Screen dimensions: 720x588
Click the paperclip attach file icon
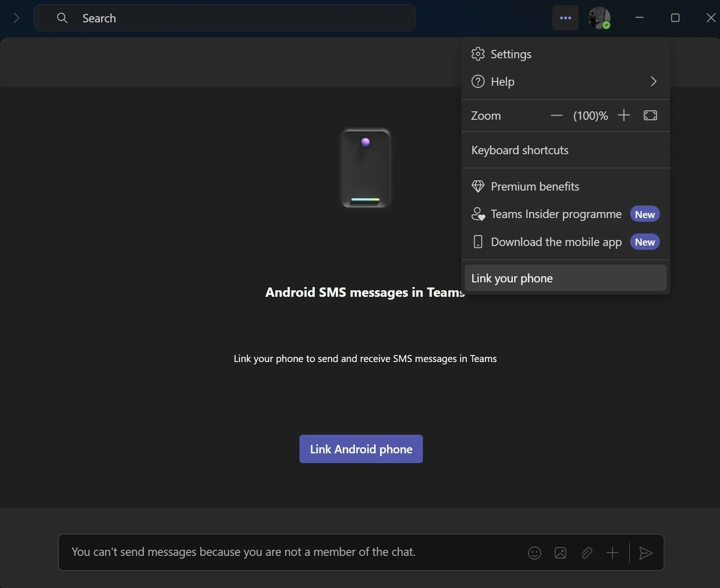pyautogui.click(x=587, y=553)
